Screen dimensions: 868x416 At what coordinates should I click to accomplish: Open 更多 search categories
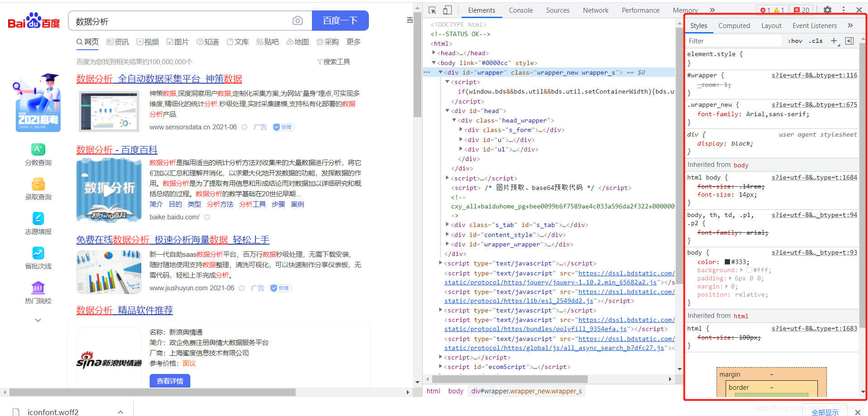point(354,42)
